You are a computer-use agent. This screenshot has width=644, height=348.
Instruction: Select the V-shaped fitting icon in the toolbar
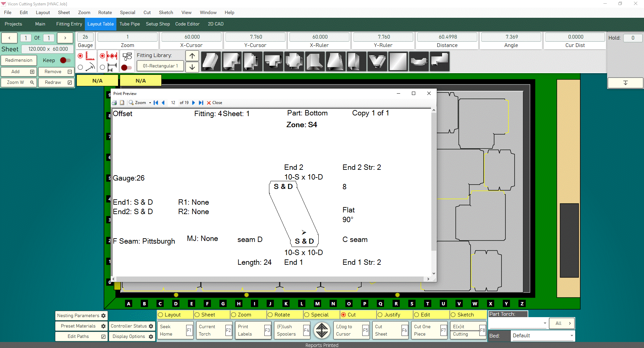[x=377, y=62]
